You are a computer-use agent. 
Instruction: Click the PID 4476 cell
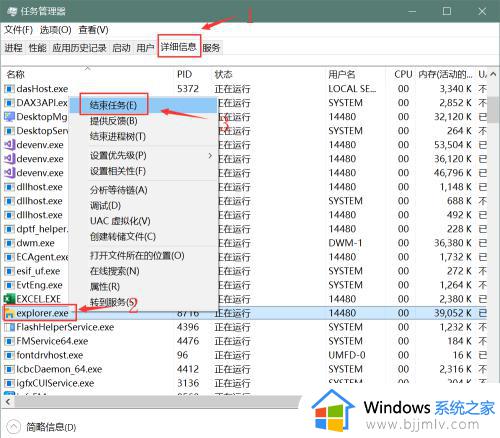pos(188,341)
